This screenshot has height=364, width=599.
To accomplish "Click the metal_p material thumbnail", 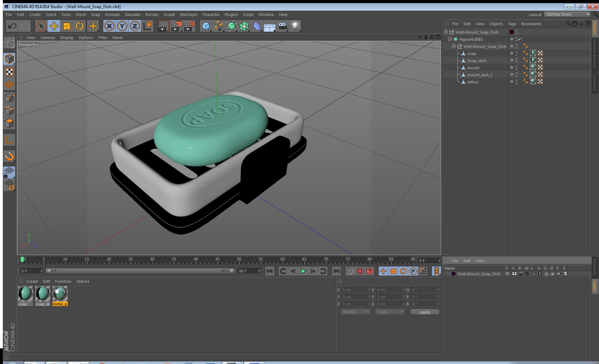I will [60, 294].
